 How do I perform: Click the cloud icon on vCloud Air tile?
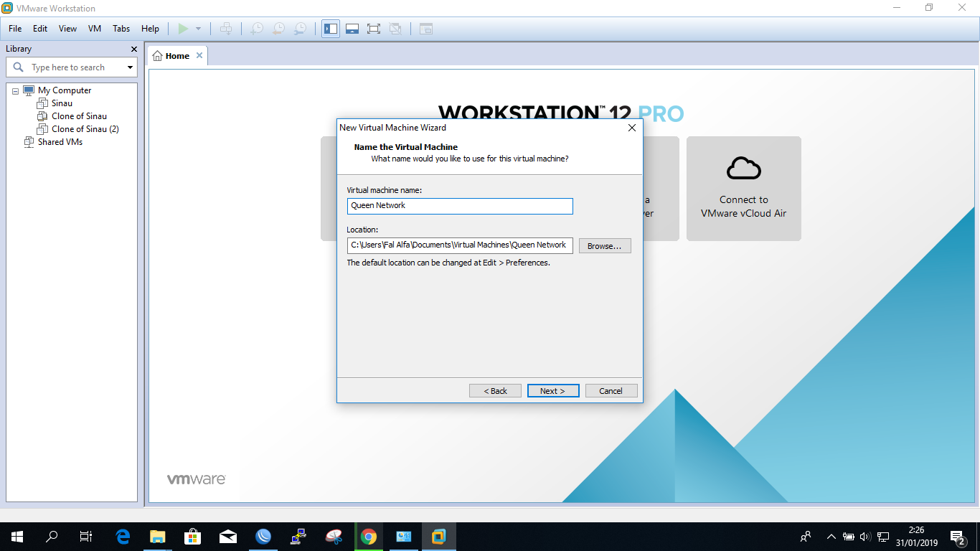[744, 168]
